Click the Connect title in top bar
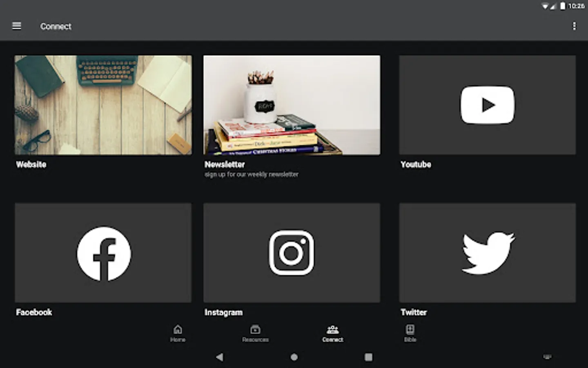The image size is (588, 368). tap(56, 26)
